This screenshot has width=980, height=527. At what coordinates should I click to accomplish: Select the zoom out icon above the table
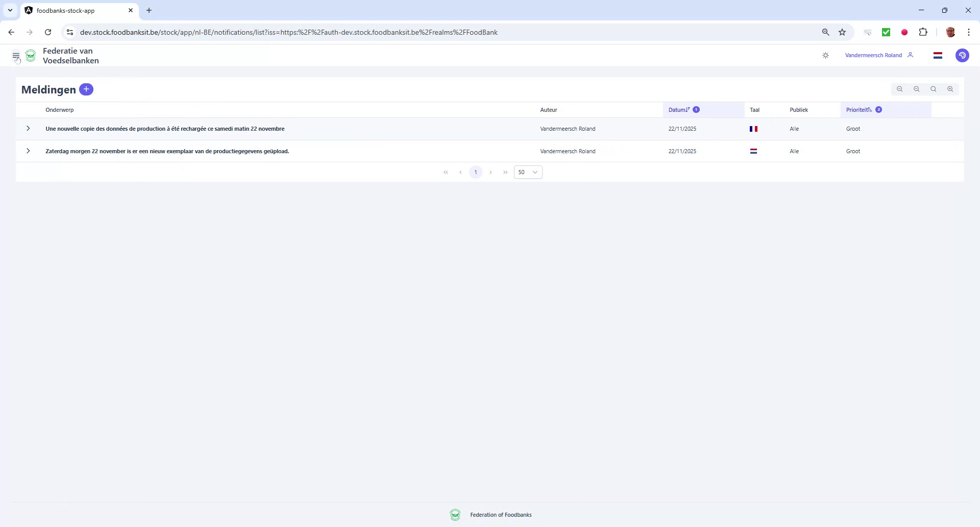[916, 89]
